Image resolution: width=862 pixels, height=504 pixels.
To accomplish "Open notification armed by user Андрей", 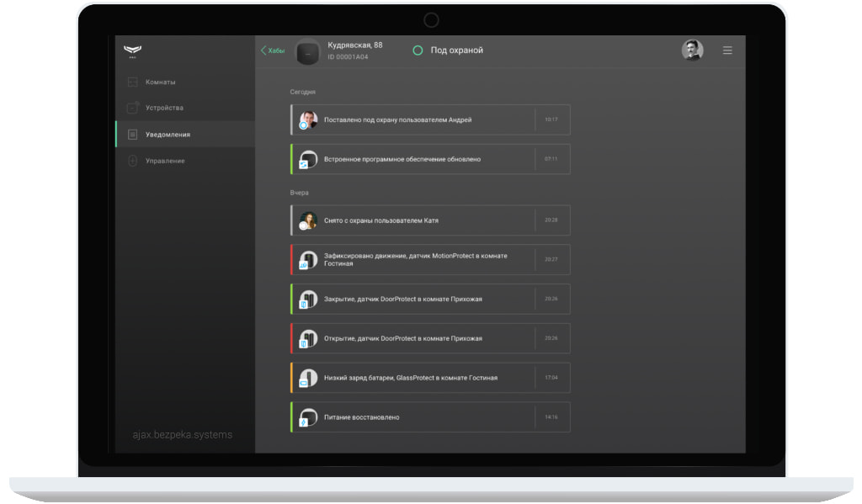I will pos(430,119).
